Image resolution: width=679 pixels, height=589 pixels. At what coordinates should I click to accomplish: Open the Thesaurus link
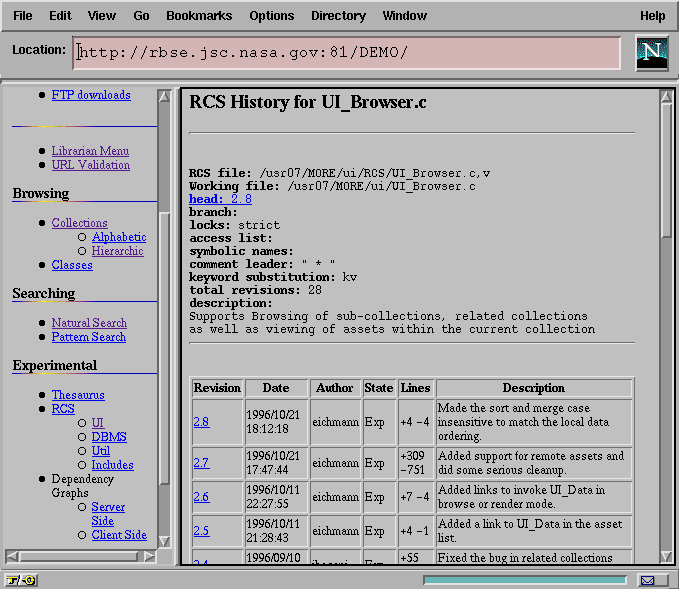[78, 395]
